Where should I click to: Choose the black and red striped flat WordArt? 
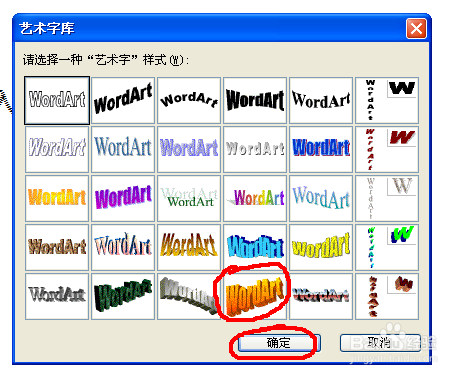coord(321,296)
